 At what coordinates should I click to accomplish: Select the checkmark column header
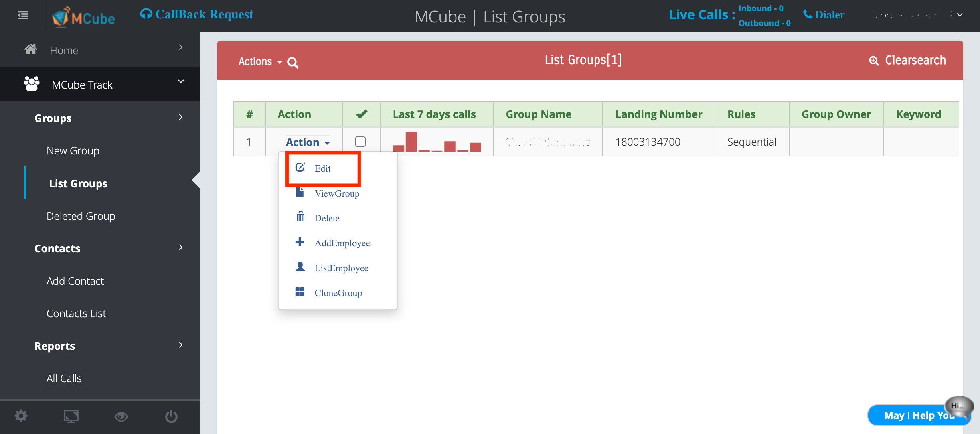click(x=361, y=114)
